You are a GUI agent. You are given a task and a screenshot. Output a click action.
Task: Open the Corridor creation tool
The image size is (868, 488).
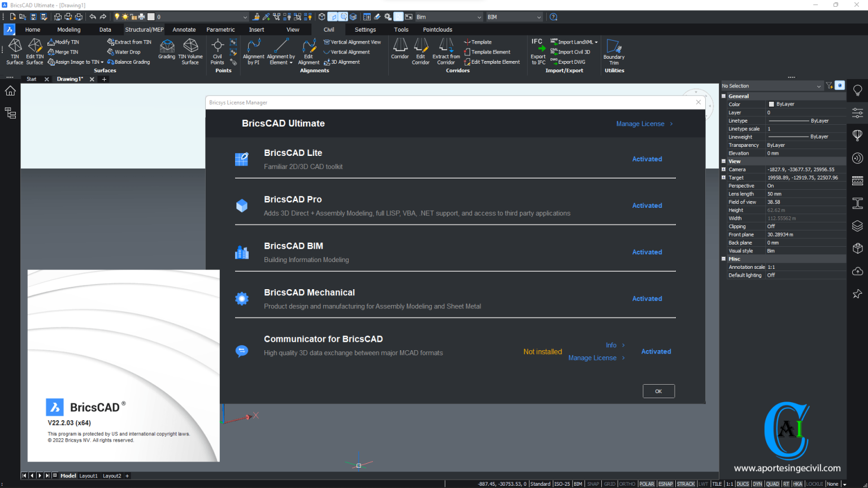400,51
